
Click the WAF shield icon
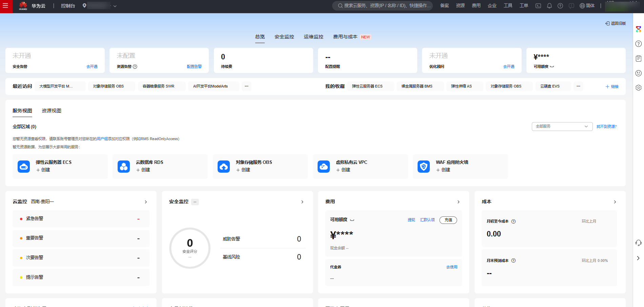click(424, 167)
